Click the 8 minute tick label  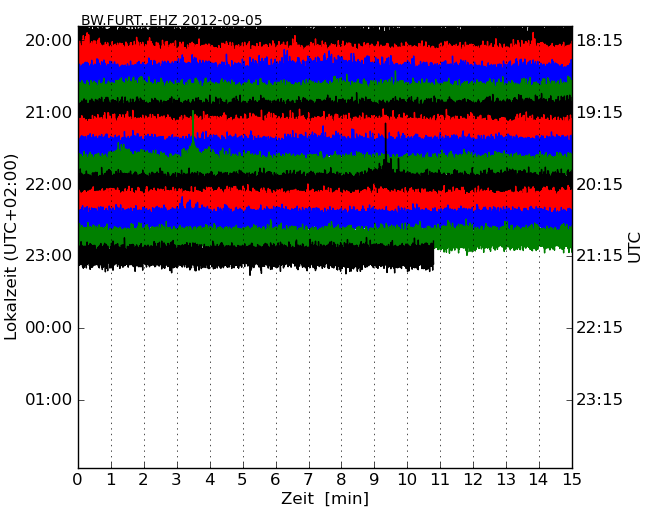(341, 479)
